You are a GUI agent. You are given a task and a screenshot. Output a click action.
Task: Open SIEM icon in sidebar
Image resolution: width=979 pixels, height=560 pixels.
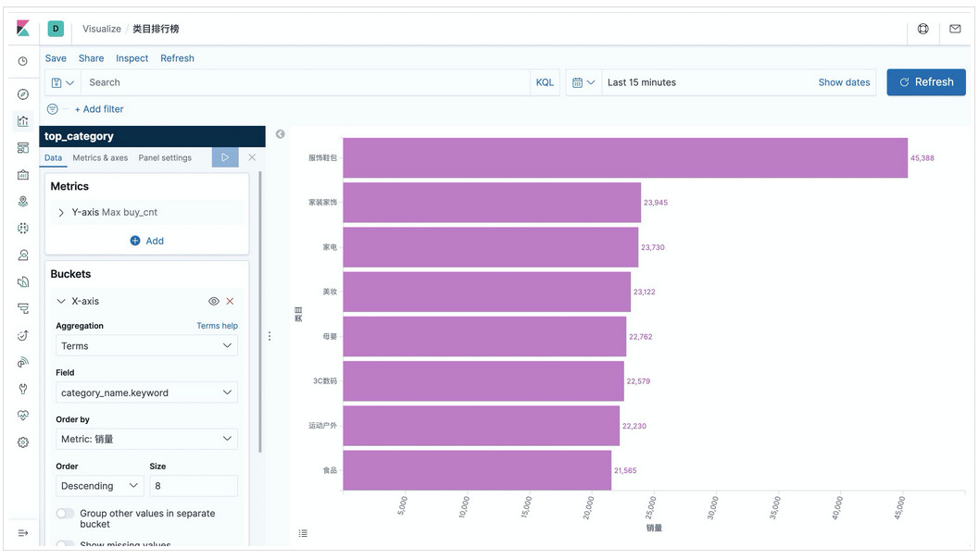point(23,362)
